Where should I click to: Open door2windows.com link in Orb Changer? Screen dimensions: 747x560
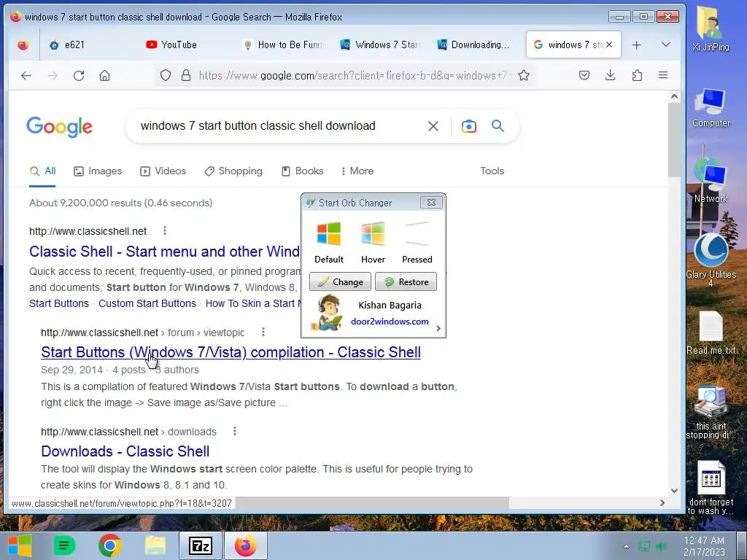pos(390,322)
